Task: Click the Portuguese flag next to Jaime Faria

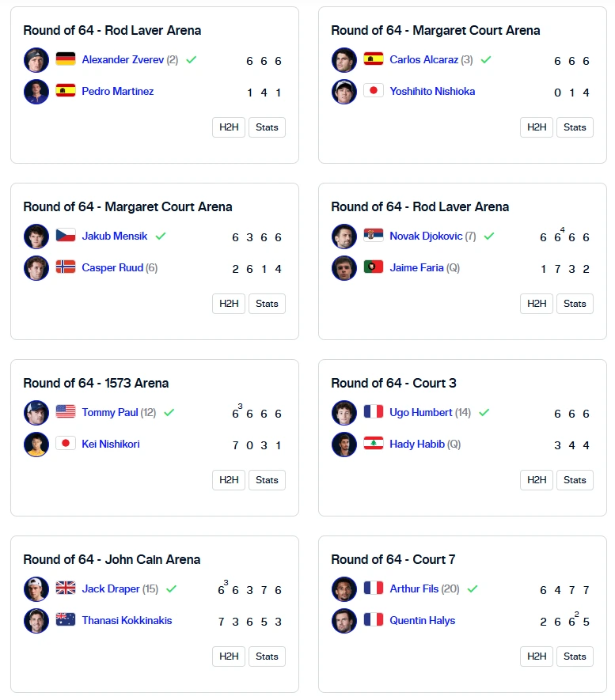Action: (374, 267)
